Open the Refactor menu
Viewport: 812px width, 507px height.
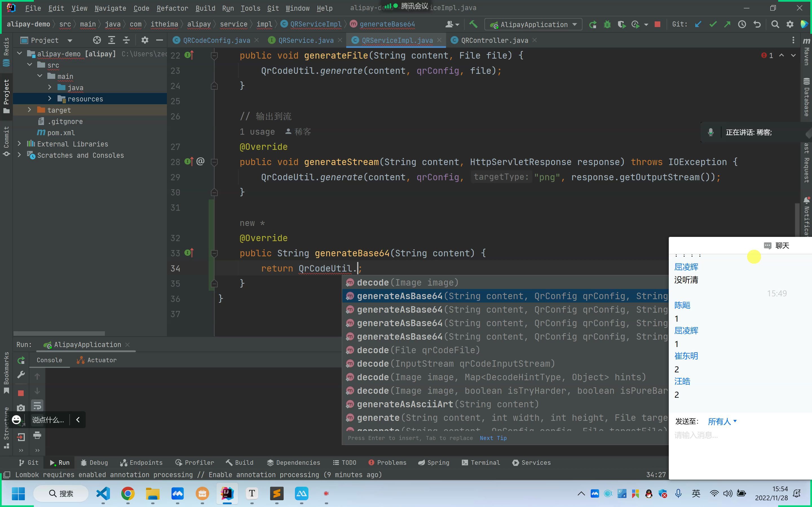tap(172, 8)
